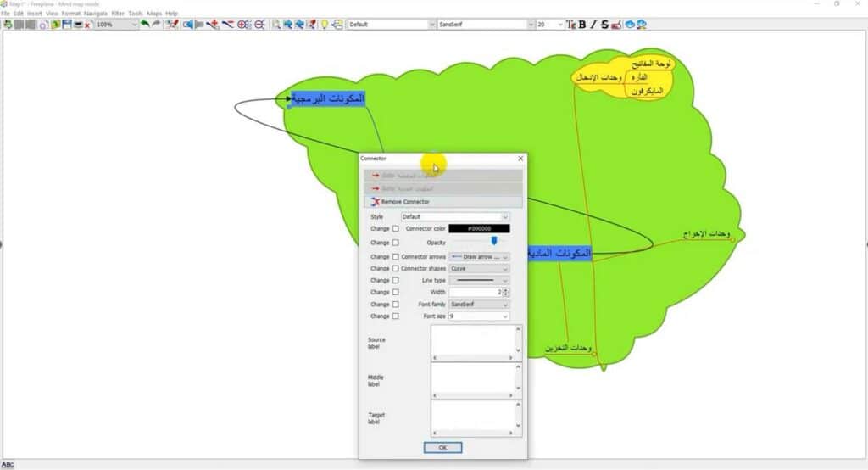
Task: Open the Insert menu
Action: 34,14
